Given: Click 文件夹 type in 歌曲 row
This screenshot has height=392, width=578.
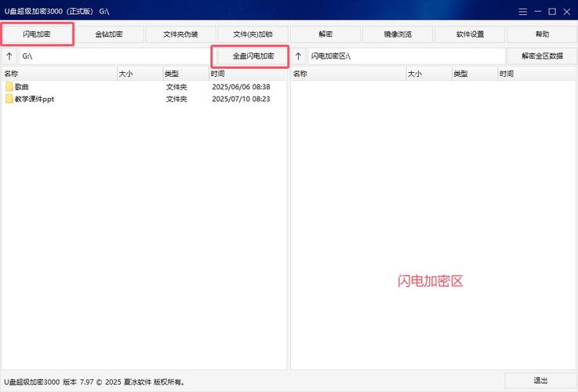Looking at the screenshot, I should tap(176, 87).
